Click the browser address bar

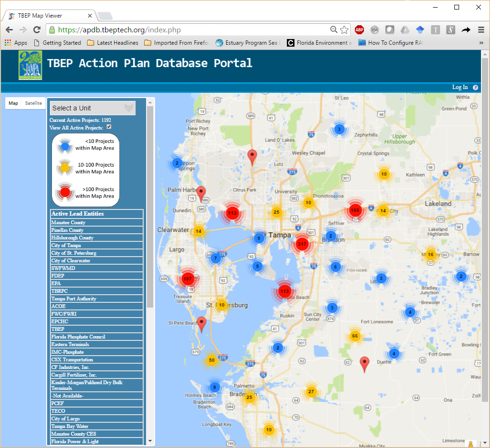(x=190, y=30)
